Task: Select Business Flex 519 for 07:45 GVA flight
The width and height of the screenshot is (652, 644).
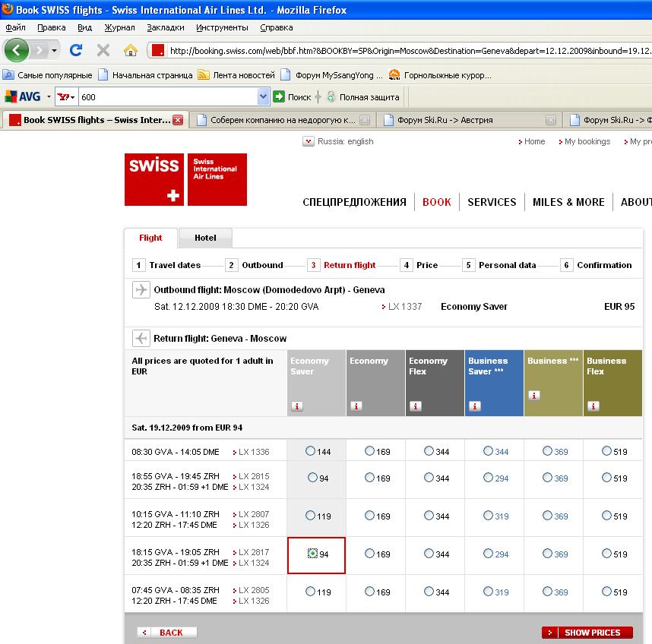Action: 606,592
